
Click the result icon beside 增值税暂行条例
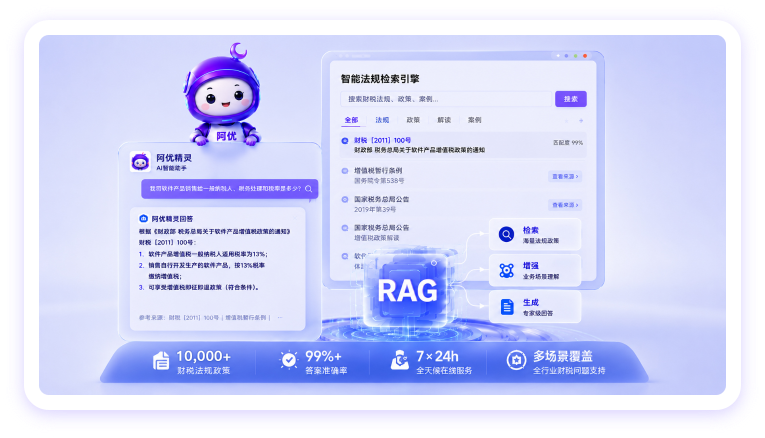click(x=345, y=171)
